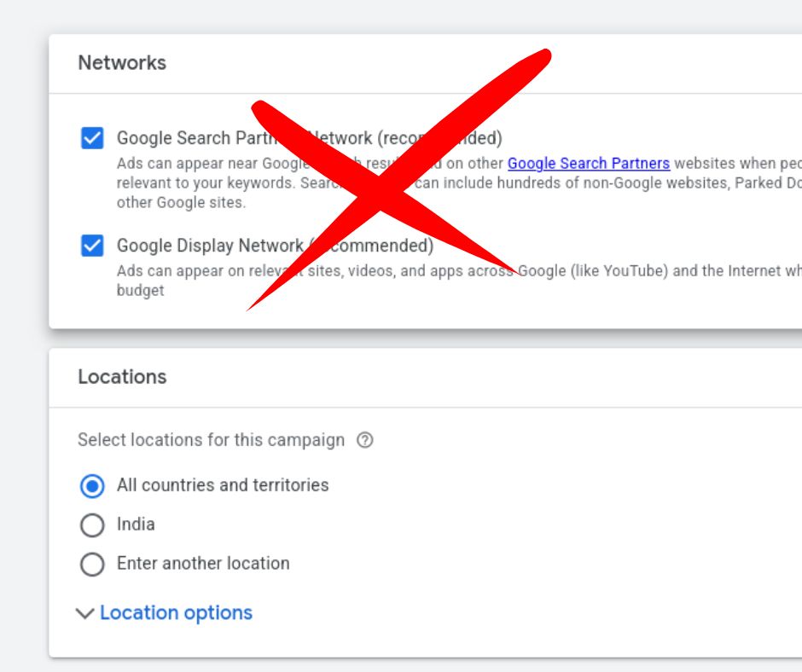Select the Enter another location radio button
The image size is (802, 672).
92,565
